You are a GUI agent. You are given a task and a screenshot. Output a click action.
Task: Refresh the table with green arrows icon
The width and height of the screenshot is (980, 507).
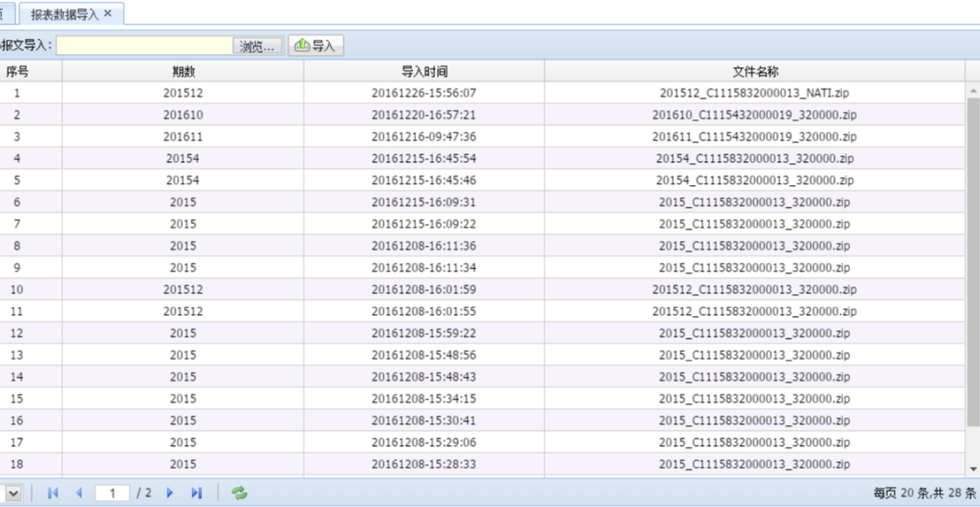(238, 493)
